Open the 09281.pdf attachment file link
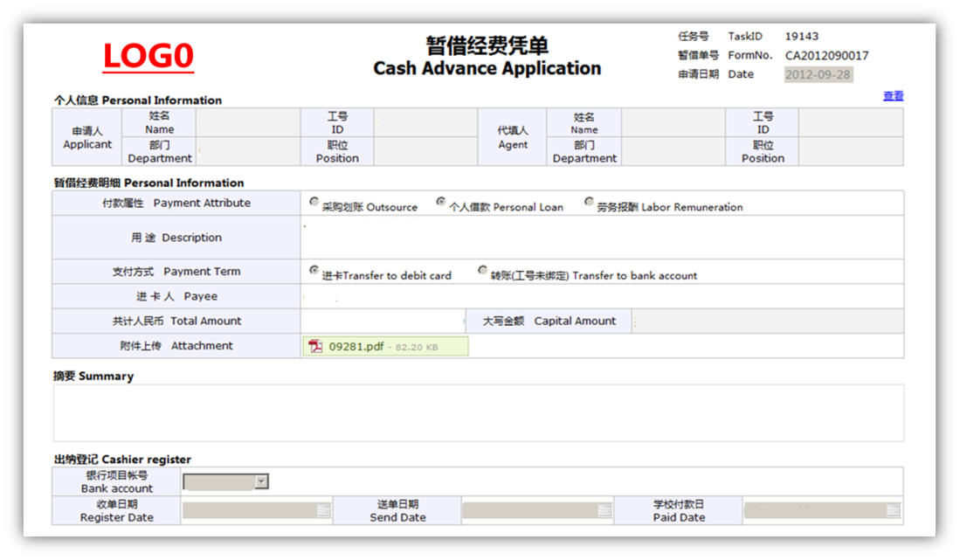This screenshot has height=560, width=960. pos(356,347)
